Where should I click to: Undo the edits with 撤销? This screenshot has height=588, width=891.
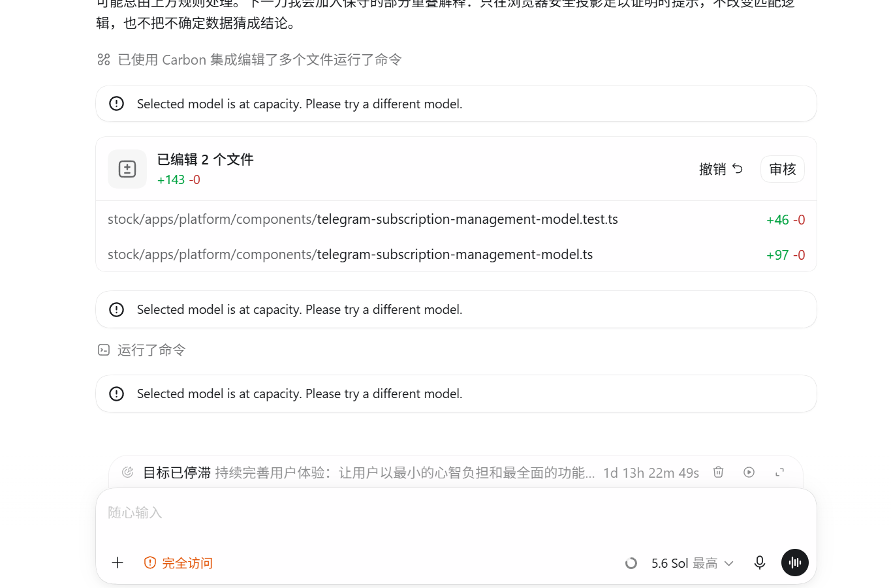click(x=721, y=169)
